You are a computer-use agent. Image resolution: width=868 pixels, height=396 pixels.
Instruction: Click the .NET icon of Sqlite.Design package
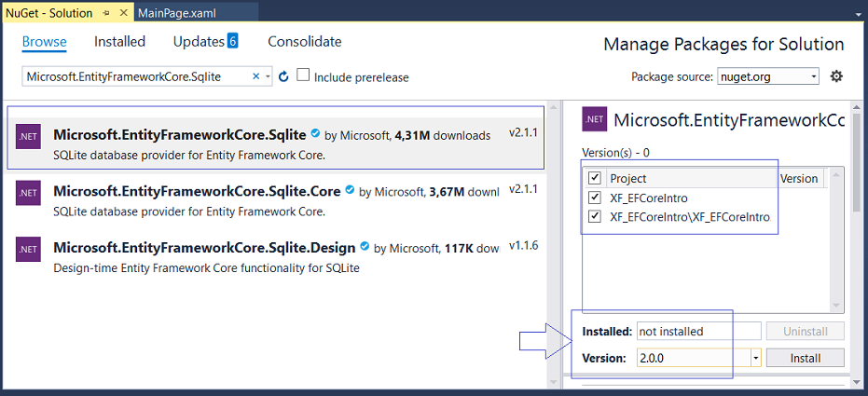(26, 249)
